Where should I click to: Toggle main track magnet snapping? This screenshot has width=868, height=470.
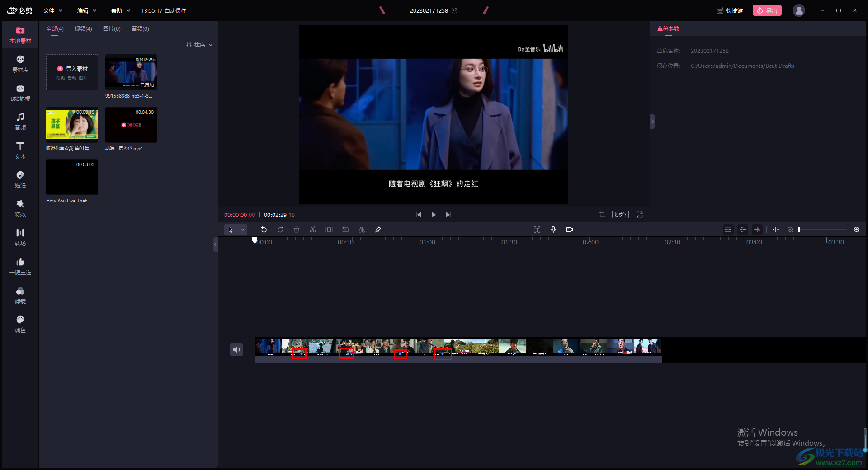(x=728, y=230)
